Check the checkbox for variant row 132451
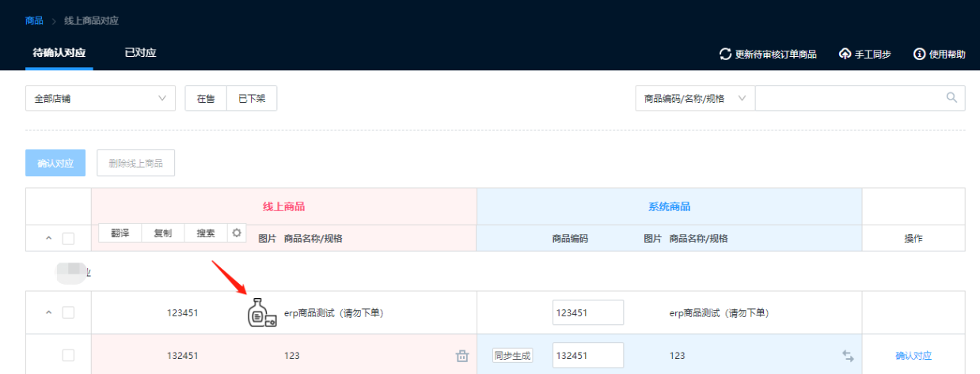This screenshot has height=374, width=980. [68, 356]
